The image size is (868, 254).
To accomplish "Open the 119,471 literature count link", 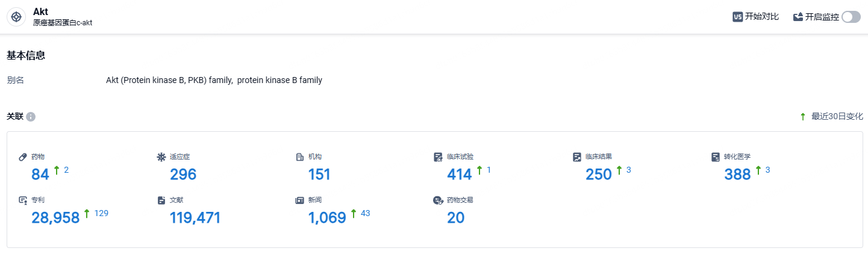I will coord(195,218).
